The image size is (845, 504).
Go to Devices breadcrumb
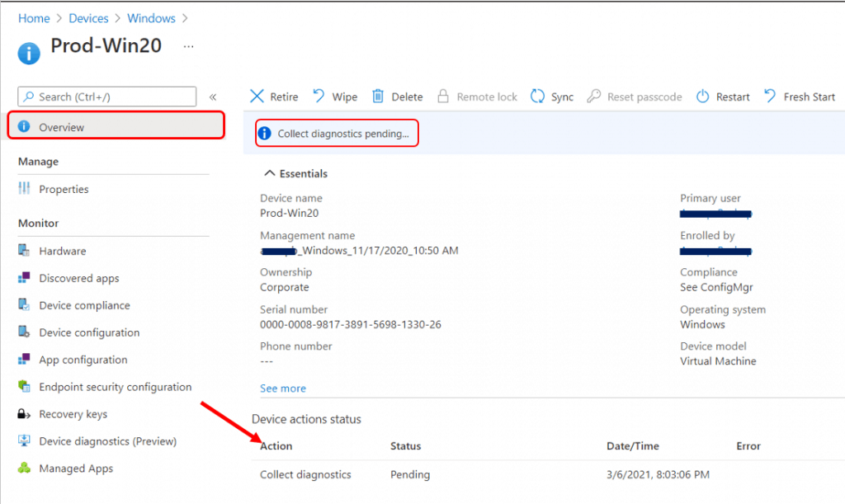[x=88, y=18]
